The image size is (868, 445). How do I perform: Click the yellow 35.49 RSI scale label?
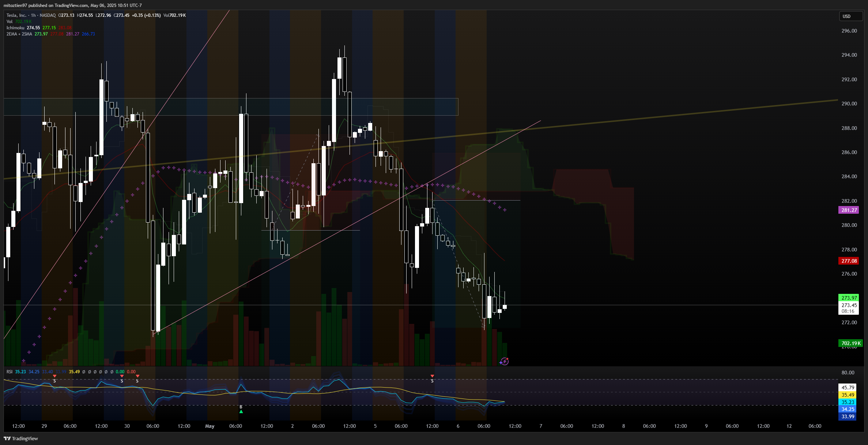(x=848, y=395)
